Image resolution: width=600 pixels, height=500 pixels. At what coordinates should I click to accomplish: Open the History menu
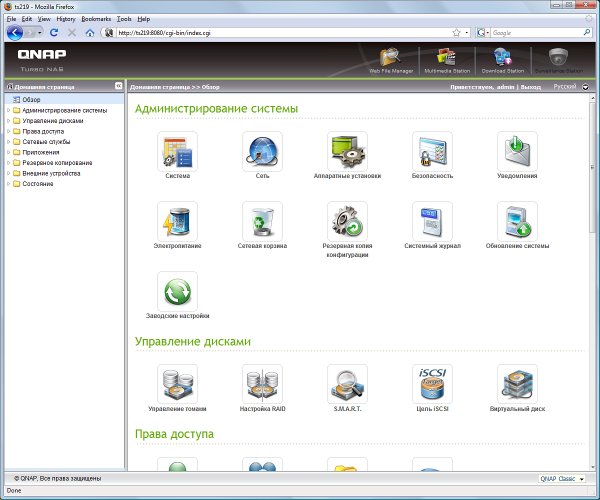(x=66, y=19)
